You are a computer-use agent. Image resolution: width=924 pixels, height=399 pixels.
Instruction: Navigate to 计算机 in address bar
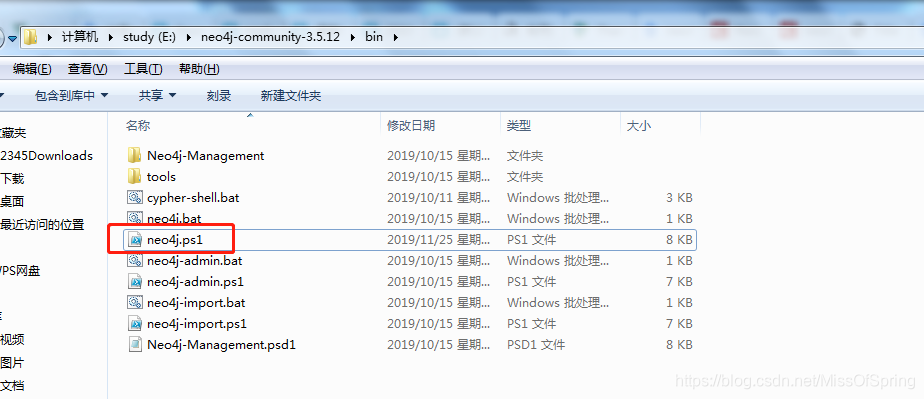(80, 37)
